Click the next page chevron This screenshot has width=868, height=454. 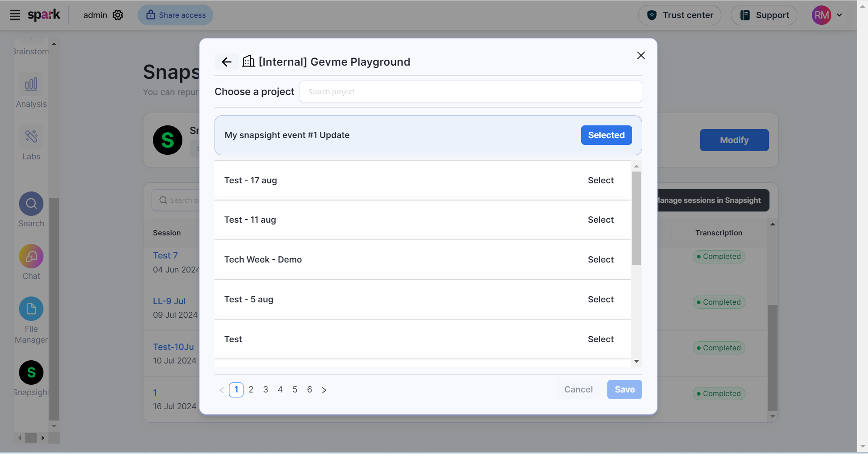[x=324, y=390]
